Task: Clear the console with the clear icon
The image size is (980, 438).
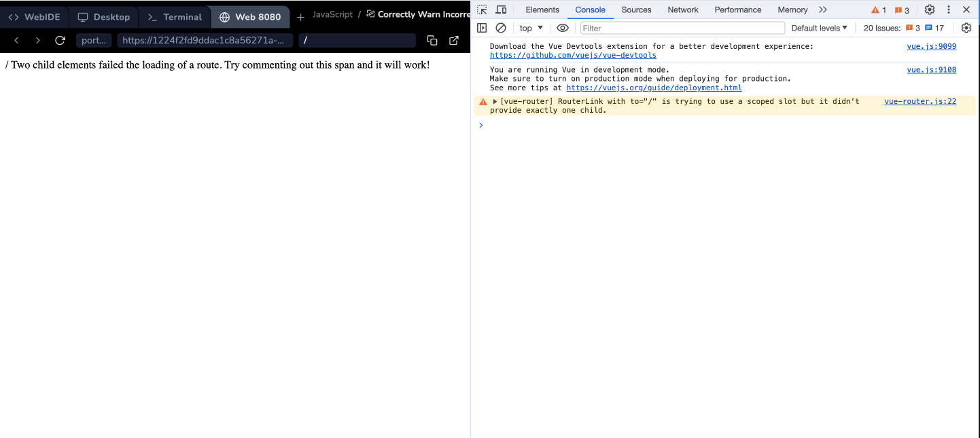Action: (x=501, y=28)
